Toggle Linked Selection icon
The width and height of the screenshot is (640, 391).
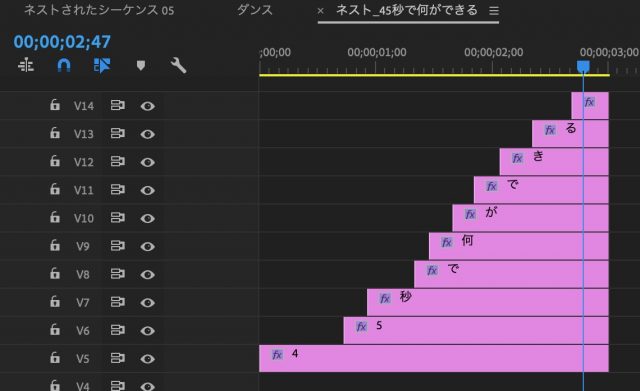tap(102, 65)
